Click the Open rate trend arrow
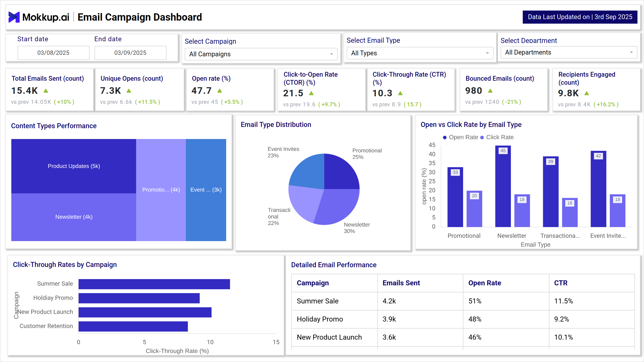The width and height of the screenshot is (644, 362). 220,91
